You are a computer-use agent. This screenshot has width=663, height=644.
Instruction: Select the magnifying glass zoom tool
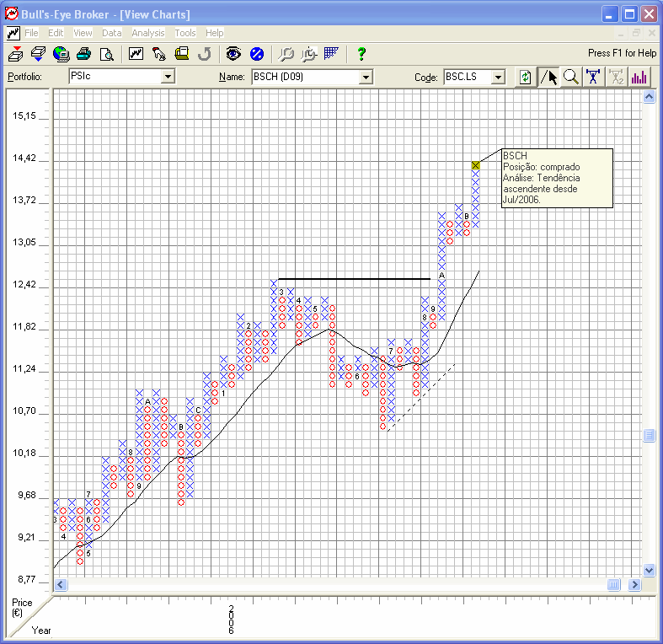pos(571,77)
